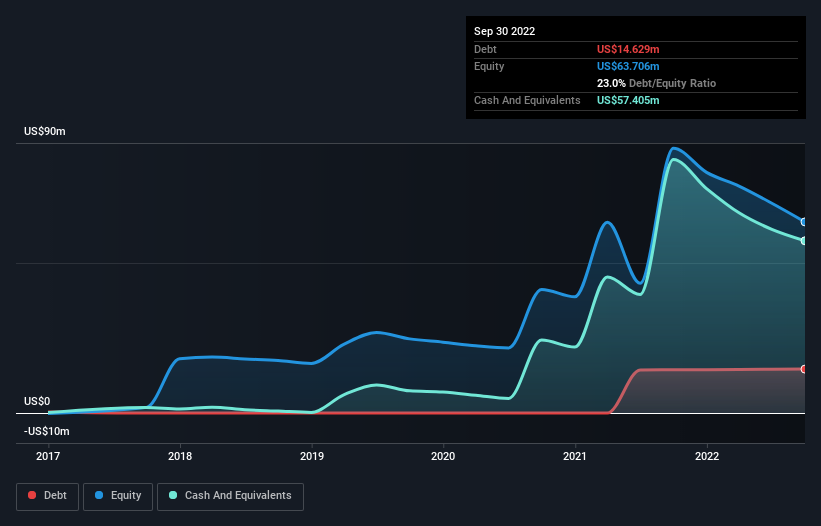
Task: Click the US$90m y-axis label
Action: [x=45, y=131]
